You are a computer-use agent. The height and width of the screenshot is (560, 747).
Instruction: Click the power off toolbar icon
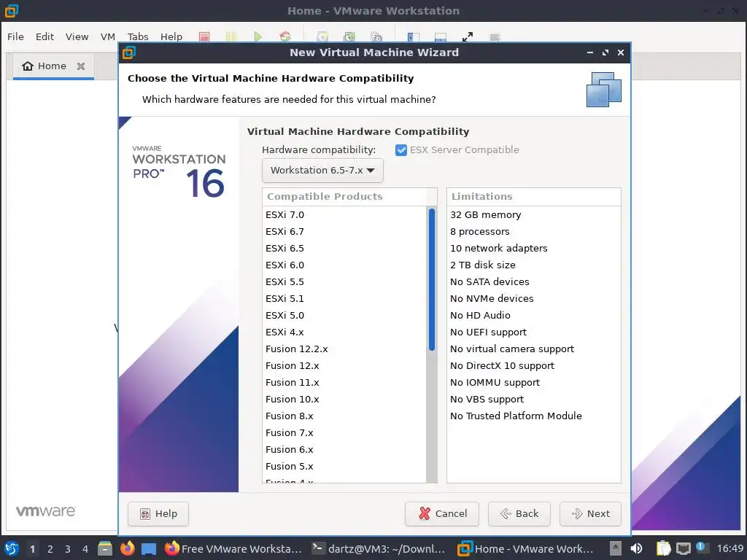click(204, 36)
